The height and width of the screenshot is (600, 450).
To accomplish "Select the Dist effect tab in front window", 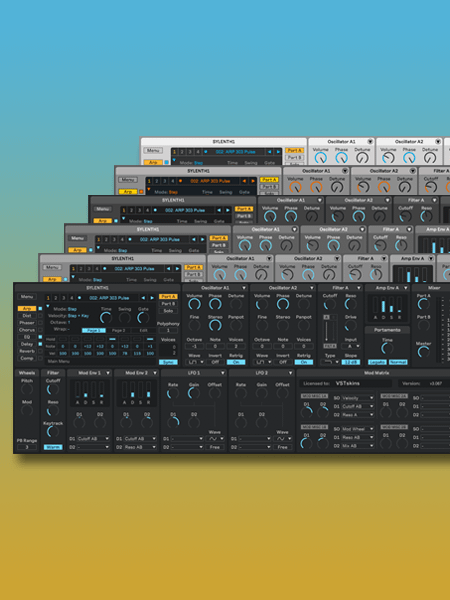I will click(27, 316).
